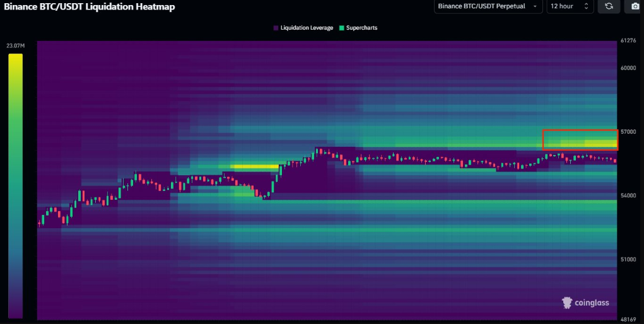Click the refresh chart icon button
Viewport: 644px width, 324px height.
[x=609, y=6]
